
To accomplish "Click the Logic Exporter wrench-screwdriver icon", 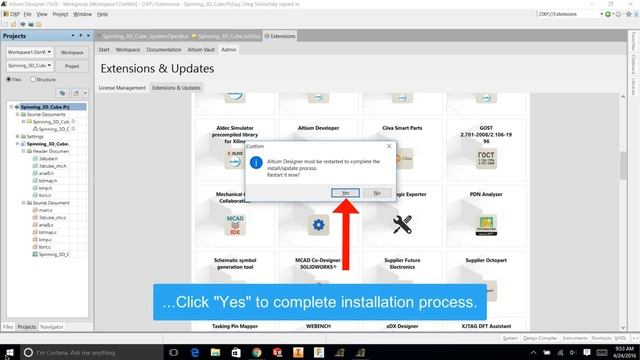I will pyautogui.click(x=402, y=225).
